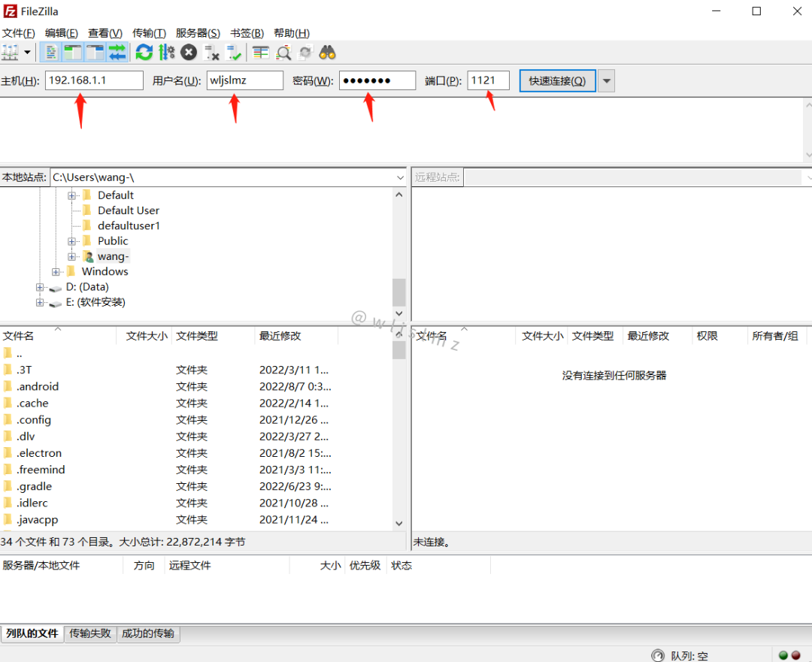Toggle directory comparison

pos(283,53)
